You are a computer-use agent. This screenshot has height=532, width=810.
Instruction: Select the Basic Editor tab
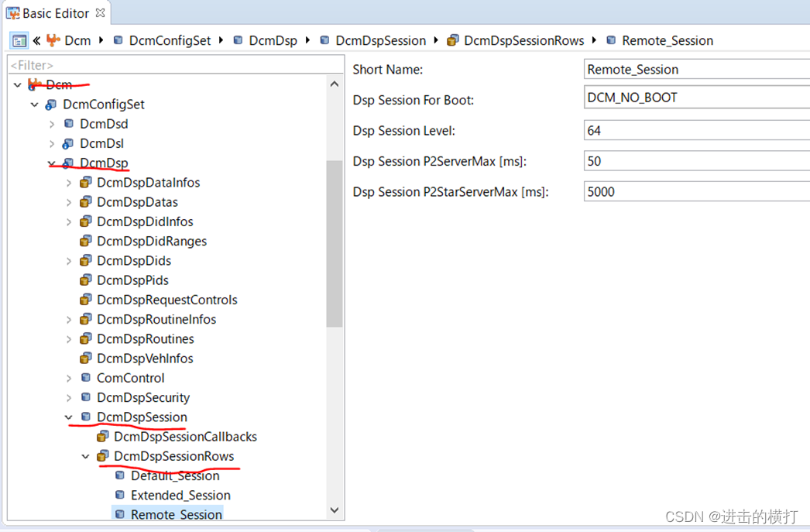point(55,13)
